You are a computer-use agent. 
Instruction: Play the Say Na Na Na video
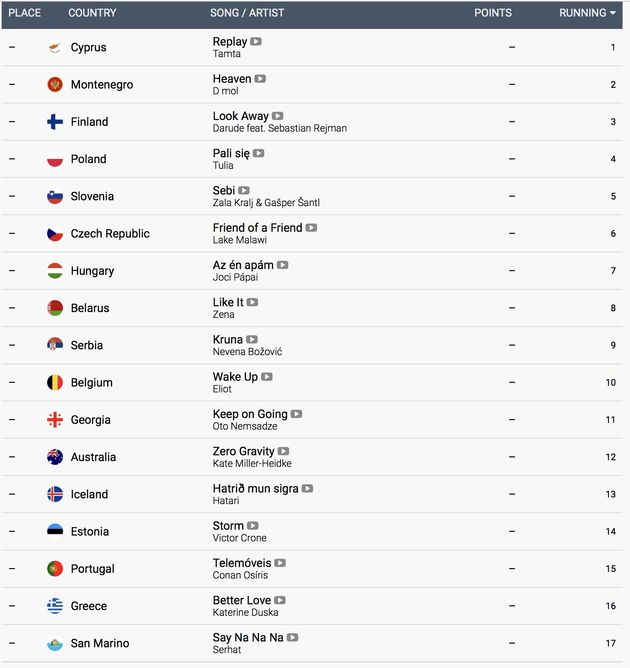(x=292, y=638)
